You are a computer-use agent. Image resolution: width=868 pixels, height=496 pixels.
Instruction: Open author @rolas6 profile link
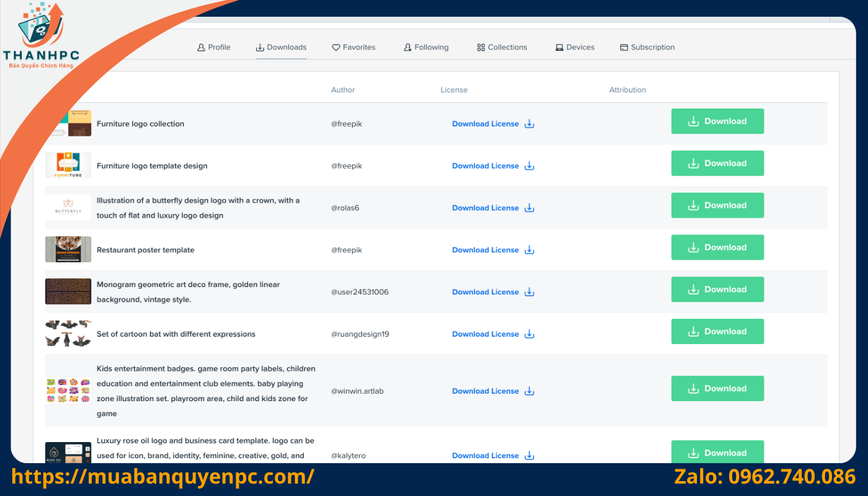coord(345,208)
